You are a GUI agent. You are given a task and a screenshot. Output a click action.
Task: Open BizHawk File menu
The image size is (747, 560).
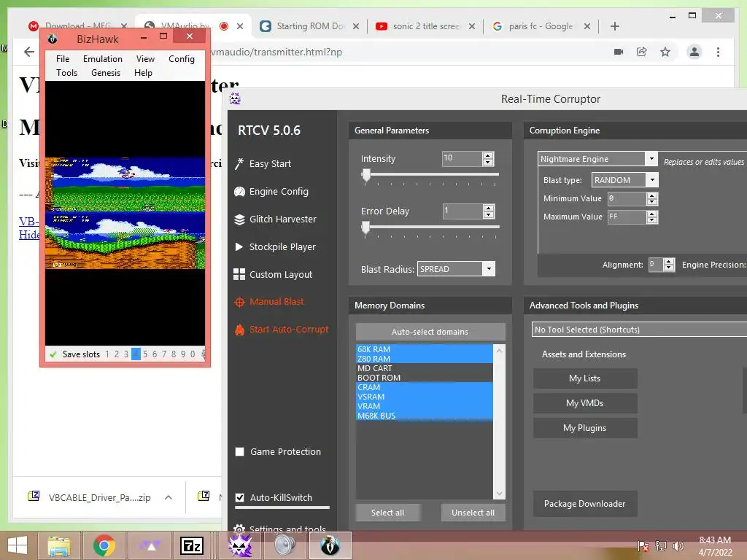click(x=63, y=58)
